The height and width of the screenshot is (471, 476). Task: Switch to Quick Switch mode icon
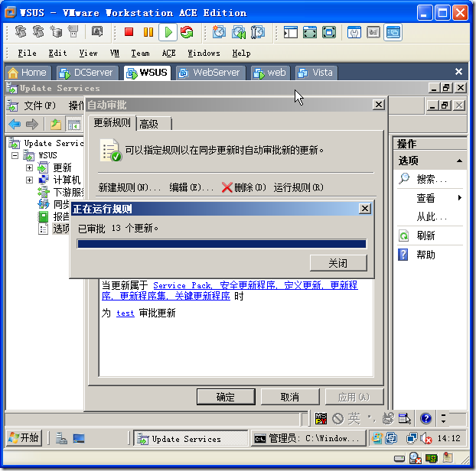tap(310, 32)
